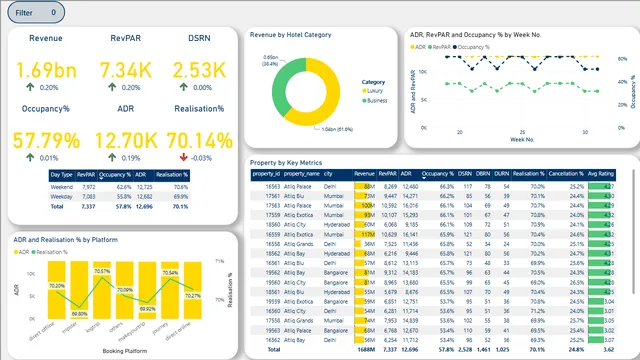Screen dimensions: 640x360
Task: Click the 57.79% Occupancy value
Action: point(46,141)
